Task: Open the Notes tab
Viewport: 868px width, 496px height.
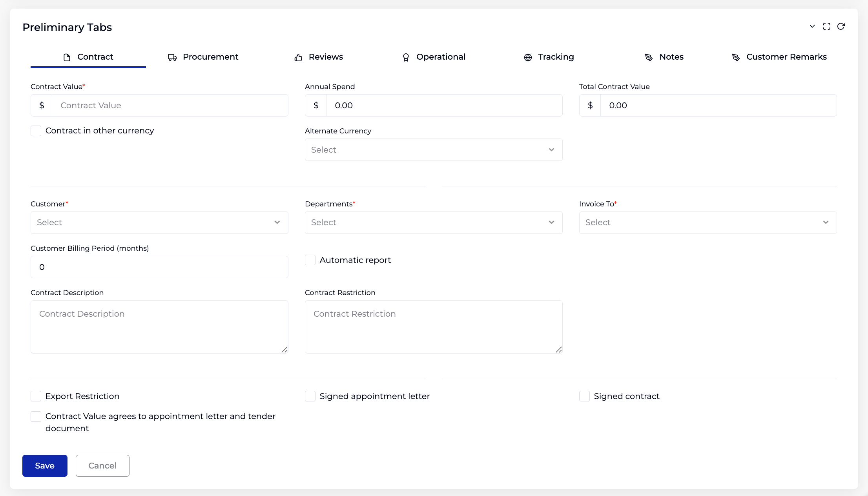Action: coord(664,57)
